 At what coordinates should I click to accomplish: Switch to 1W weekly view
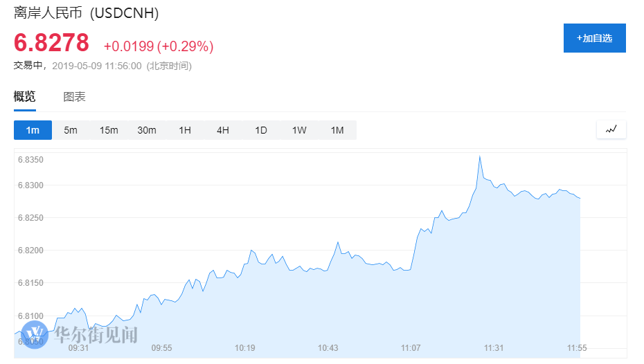[x=298, y=130]
